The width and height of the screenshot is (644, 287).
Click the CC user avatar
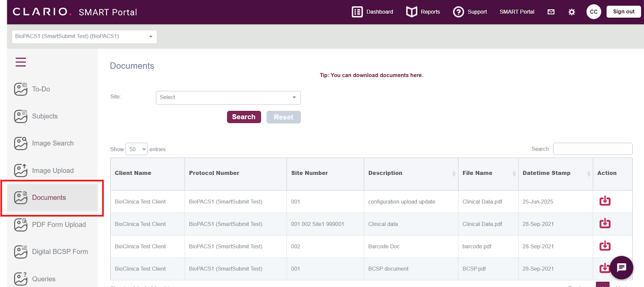tap(593, 12)
